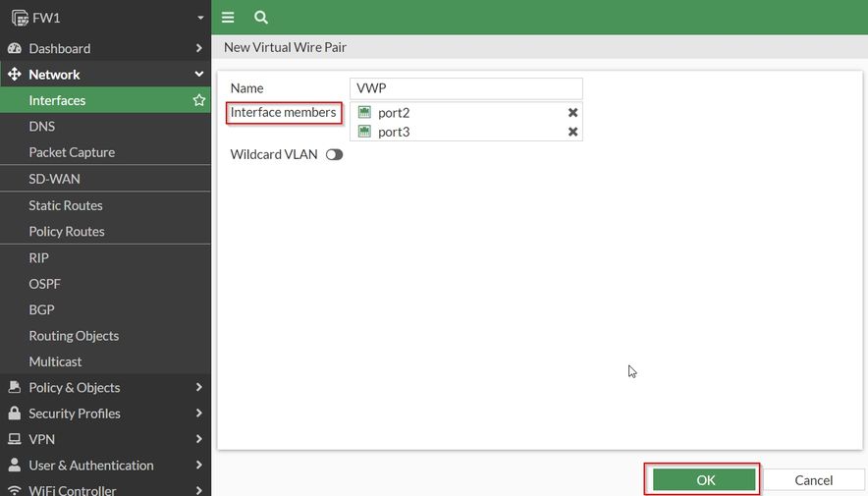The image size is (868, 496).
Task: Expand the User & Authentication chevron
Action: tap(199, 465)
